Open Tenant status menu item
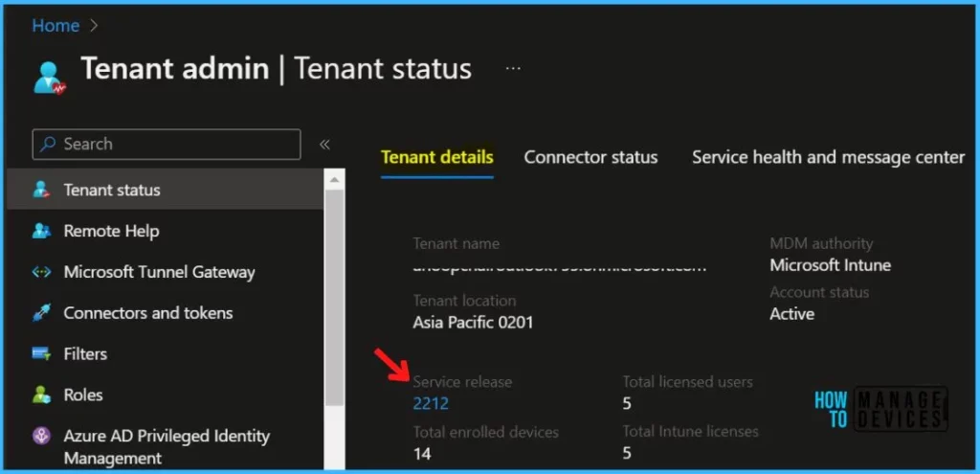 tap(166, 190)
